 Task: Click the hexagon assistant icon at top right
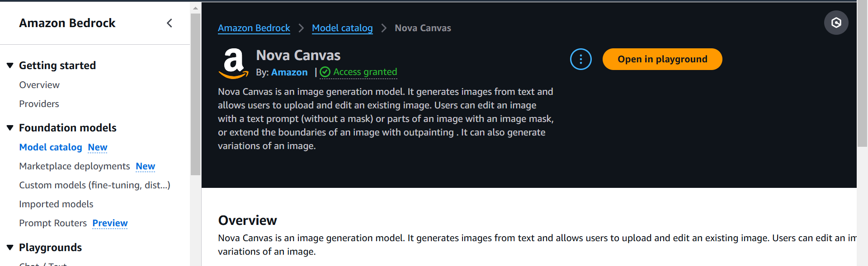pos(836,23)
